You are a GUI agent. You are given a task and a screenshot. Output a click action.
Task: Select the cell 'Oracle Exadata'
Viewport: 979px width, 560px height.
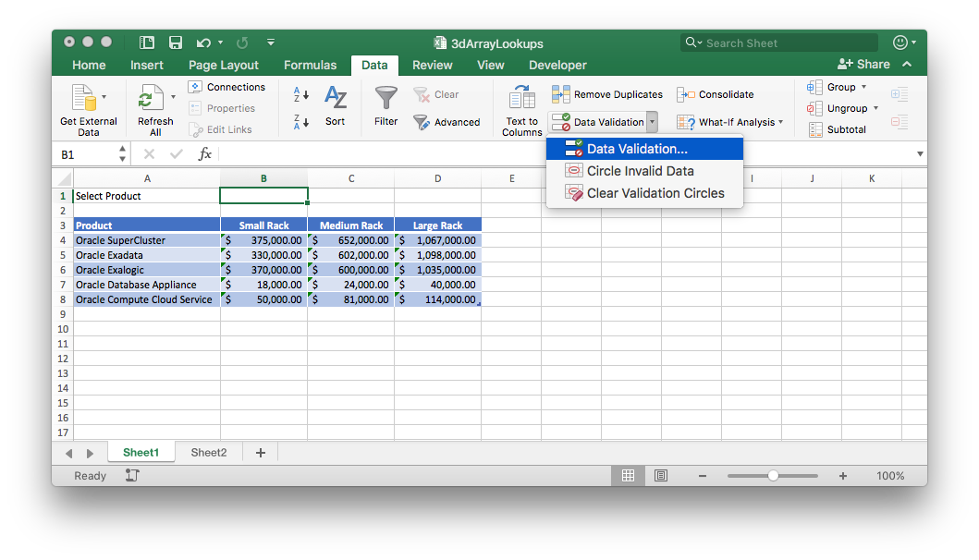[147, 255]
